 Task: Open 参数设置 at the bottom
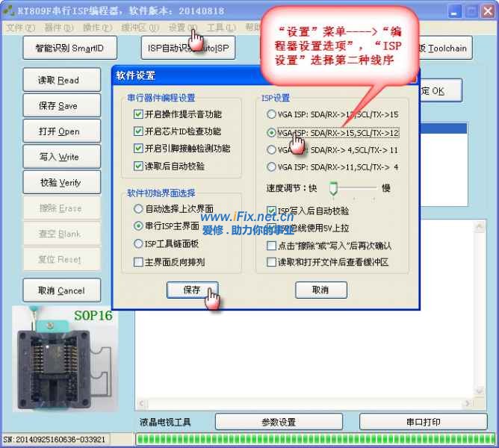coord(279,422)
